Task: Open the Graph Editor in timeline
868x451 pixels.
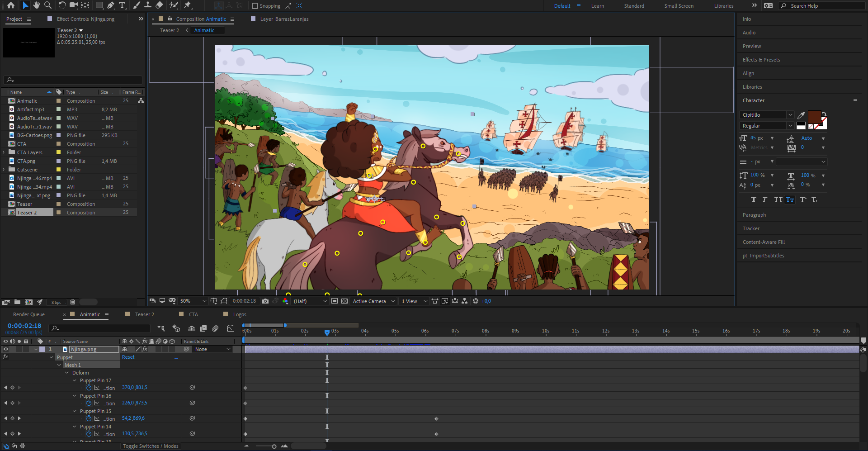Action: (x=231, y=328)
